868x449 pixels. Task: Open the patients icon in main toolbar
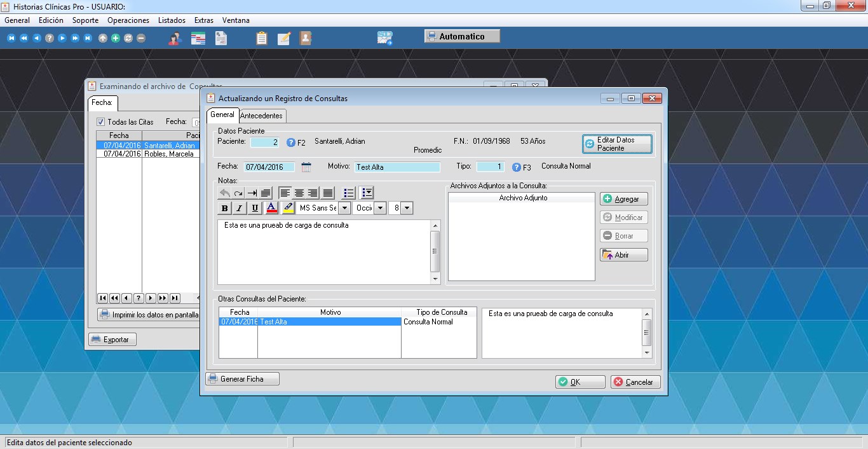click(x=174, y=38)
